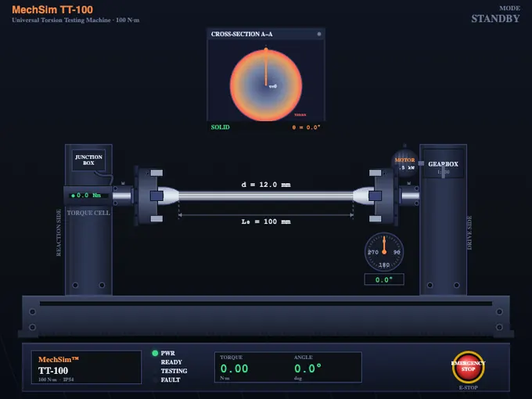
Task: Click the TORQUE CELL label
Action: pyautogui.click(x=88, y=213)
